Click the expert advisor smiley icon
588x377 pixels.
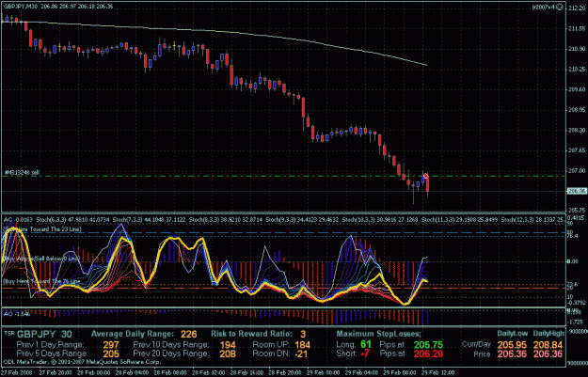pos(560,7)
